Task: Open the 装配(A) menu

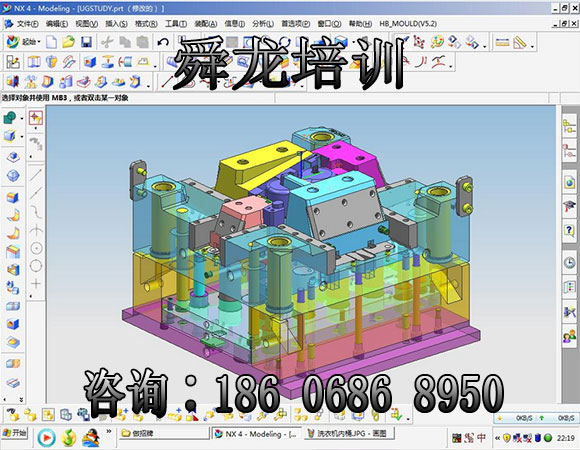Action: tap(206, 24)
